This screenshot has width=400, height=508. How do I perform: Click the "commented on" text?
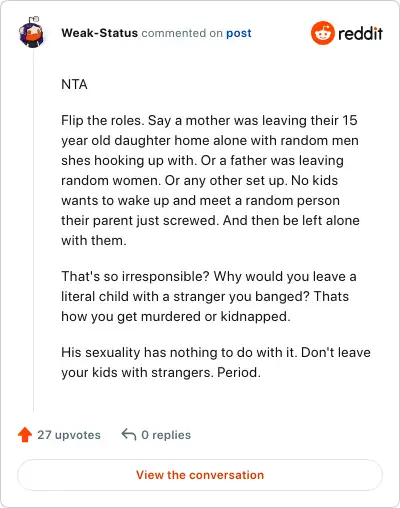[182, 33]
